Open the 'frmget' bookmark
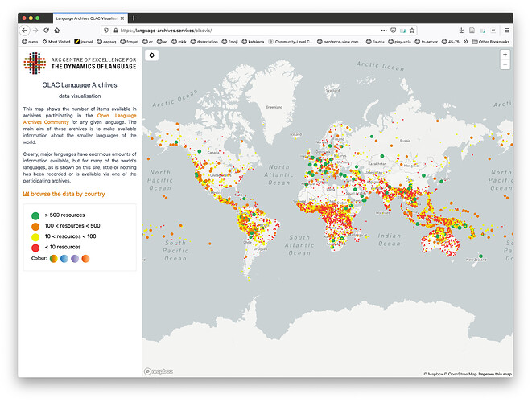532x402 pixels. click(130, 42)
